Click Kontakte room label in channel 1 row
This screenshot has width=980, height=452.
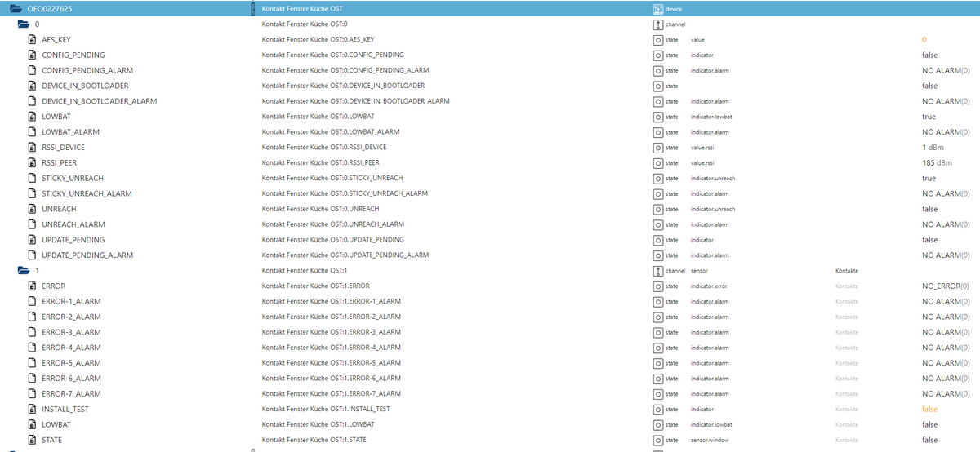coord(848,271)
